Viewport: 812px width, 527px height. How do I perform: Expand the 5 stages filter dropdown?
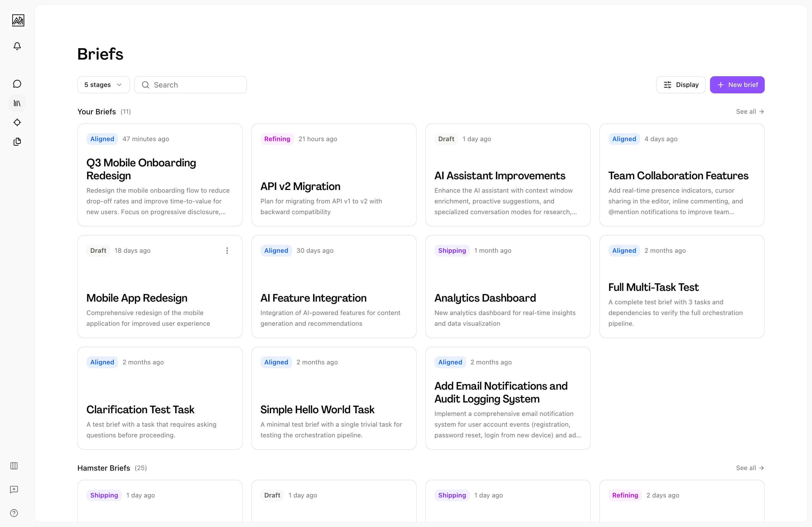(103, 85)
